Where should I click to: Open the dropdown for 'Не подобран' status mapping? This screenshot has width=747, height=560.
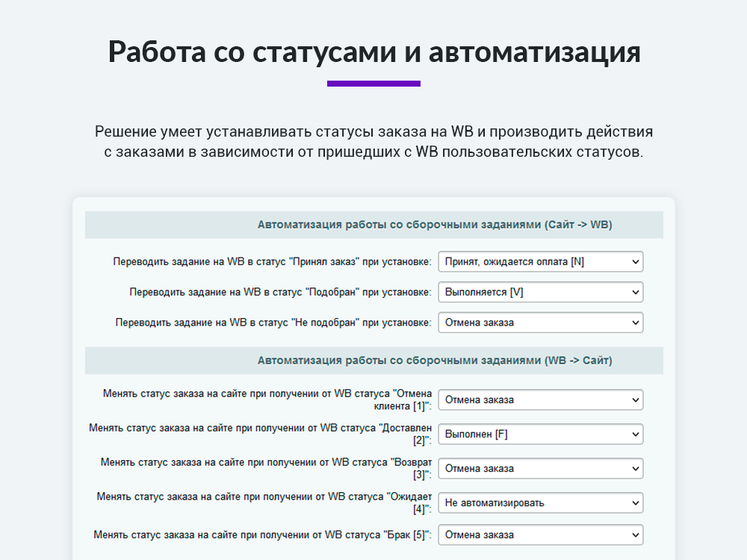[540, 322]
